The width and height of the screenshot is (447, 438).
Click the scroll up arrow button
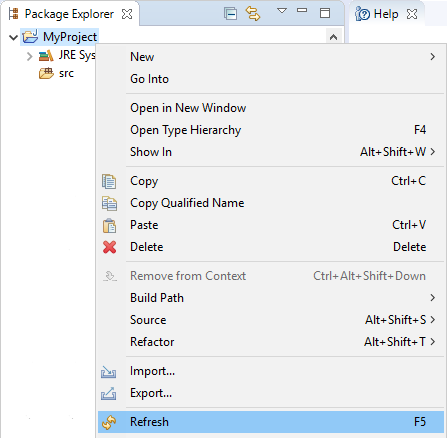pyautogui.click(x=333, y=37)
